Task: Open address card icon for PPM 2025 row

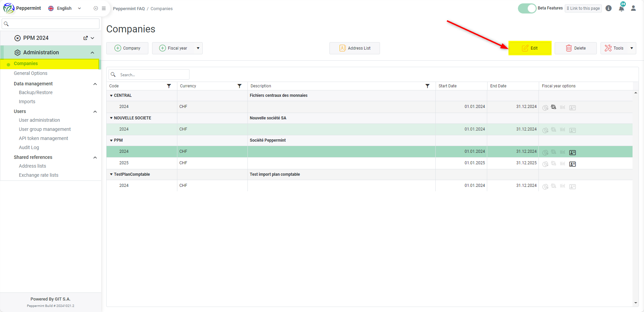Action: tap(573, 164)
